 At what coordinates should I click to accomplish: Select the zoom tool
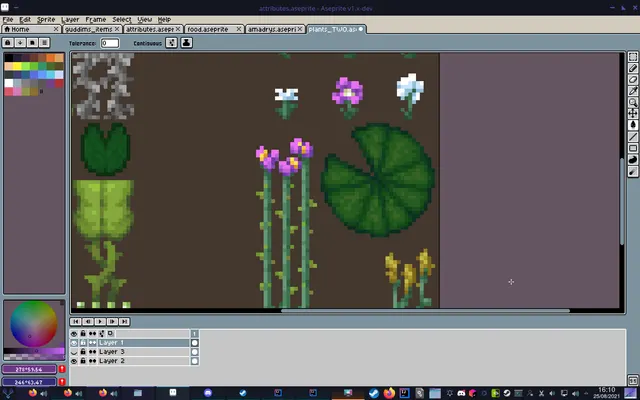click(x=633, y=102)
